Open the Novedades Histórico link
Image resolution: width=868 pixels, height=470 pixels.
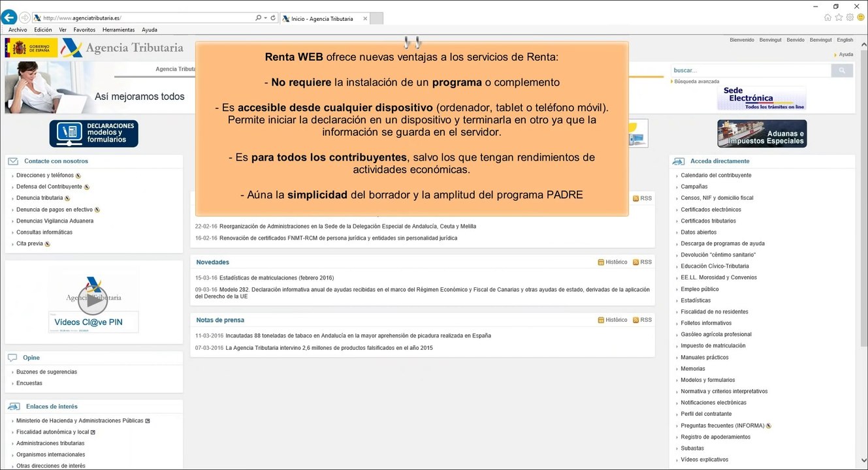click(617, 262)
